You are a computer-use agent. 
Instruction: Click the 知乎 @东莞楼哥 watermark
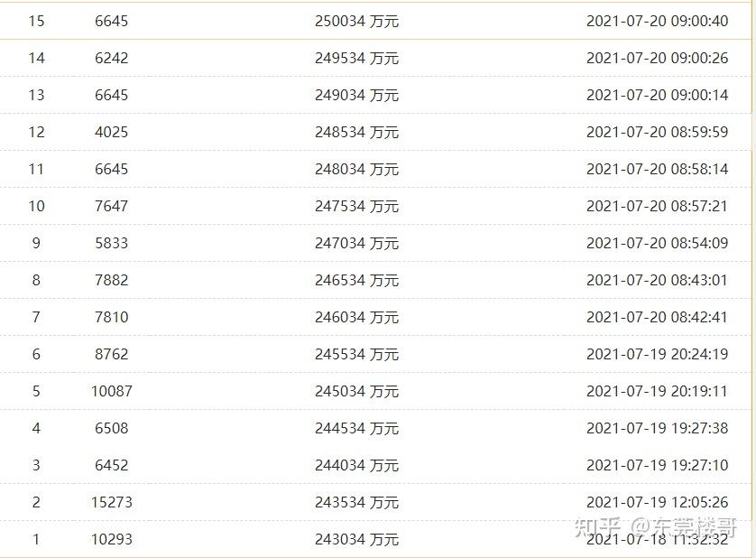[x=655, y=526]
